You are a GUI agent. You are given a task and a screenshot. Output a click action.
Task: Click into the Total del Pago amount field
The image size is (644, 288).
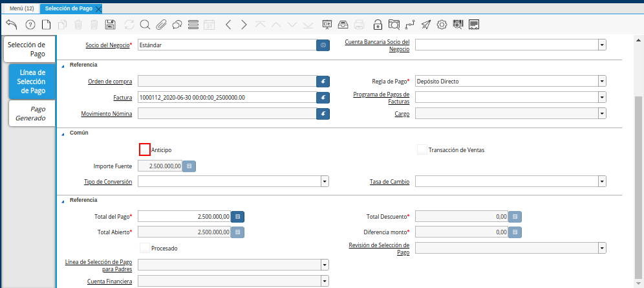click(184, 216)
